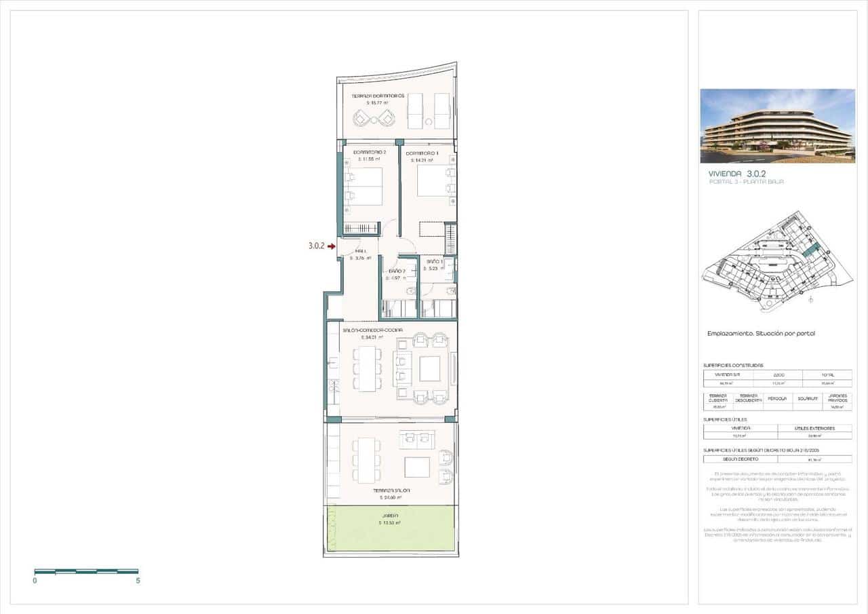Click the green garden area
Image resolution: width=868 pixels, height=614 pixels.
click(x=390, y=529)
